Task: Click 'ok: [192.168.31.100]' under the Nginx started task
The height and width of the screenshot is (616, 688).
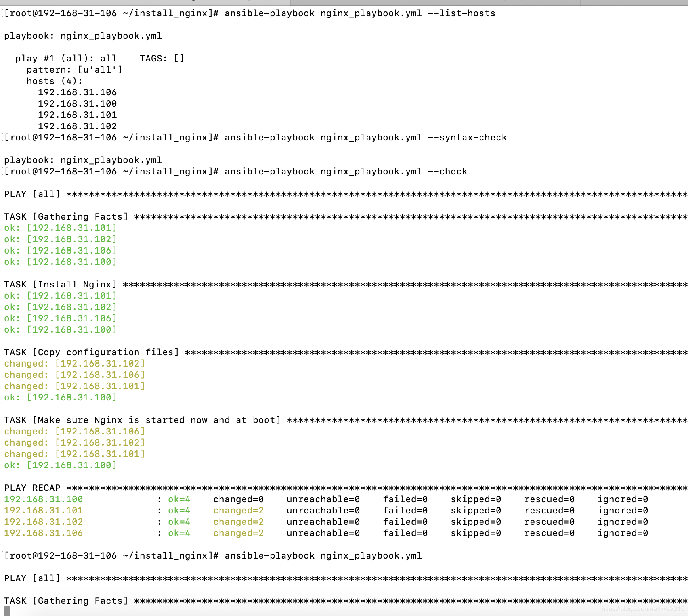Action: [x=60, y=465]
